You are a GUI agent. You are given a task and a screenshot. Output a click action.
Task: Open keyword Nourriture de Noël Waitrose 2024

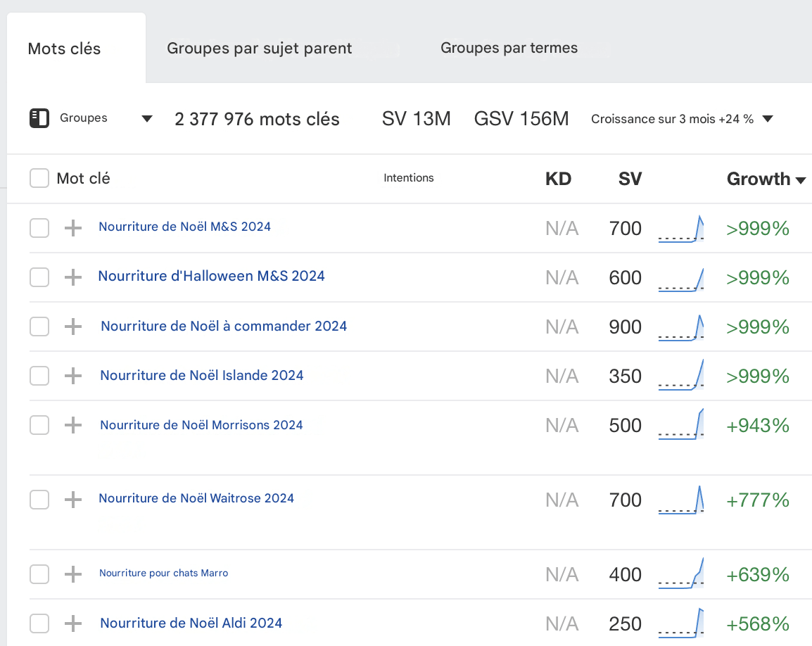[196, 498]
